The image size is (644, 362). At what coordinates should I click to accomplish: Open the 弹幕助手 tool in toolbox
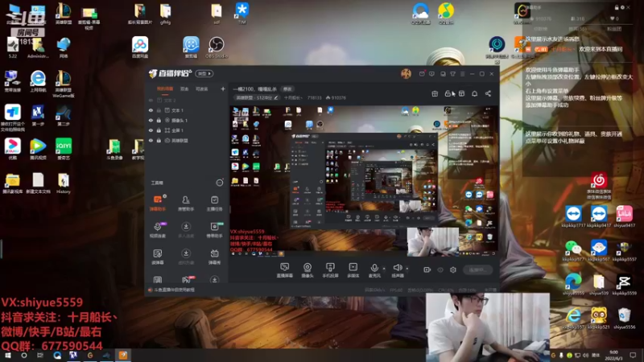(x=157, y=203)
